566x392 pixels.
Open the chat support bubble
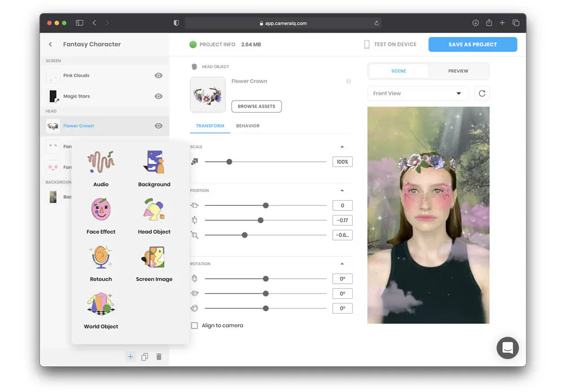(507, 347)
